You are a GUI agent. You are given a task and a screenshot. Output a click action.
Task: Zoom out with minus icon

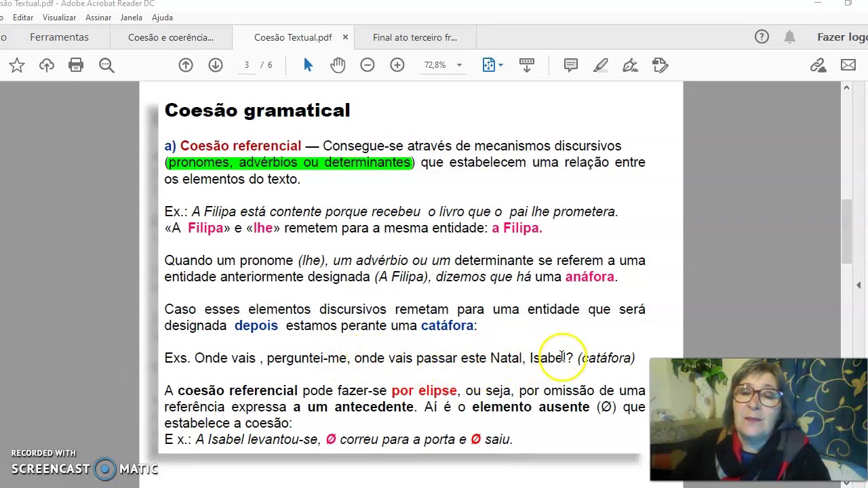(368, 65)
